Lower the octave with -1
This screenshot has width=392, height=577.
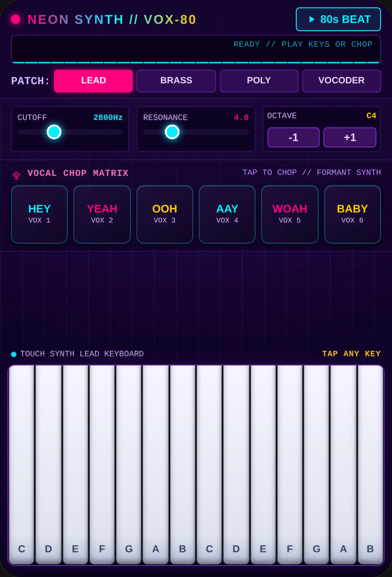[293, 137]
